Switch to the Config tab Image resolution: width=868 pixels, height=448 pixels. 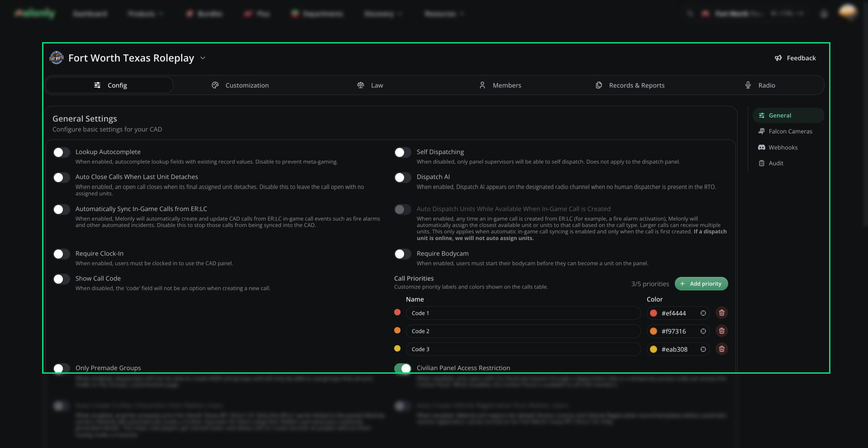[109, 85]
